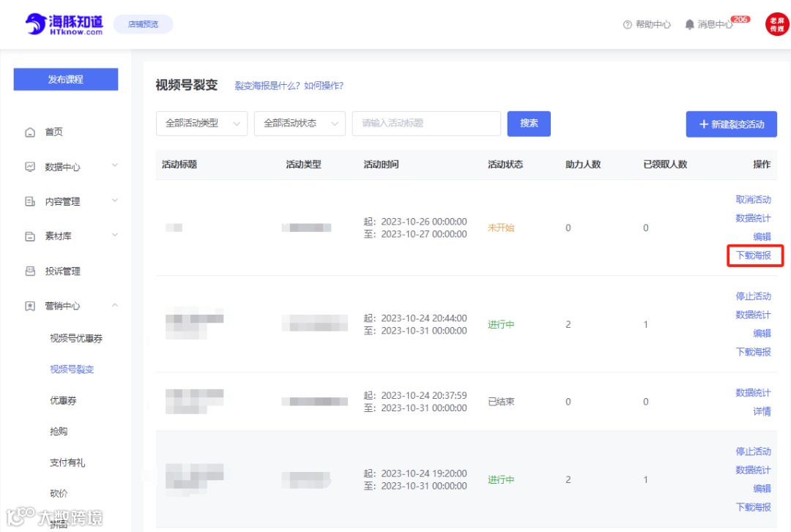Expand the 数据中心 menu chevron

(x=115, y=165)
